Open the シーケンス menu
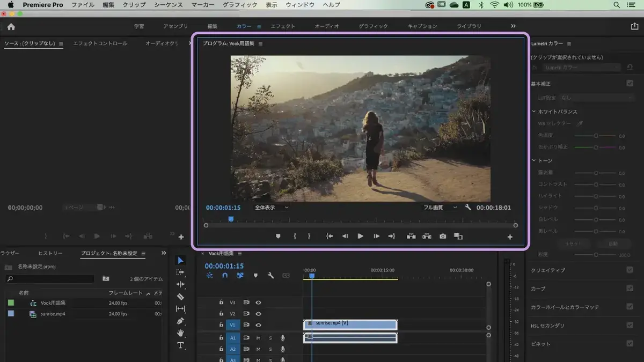The image size is (644, 362). (169, 5)
